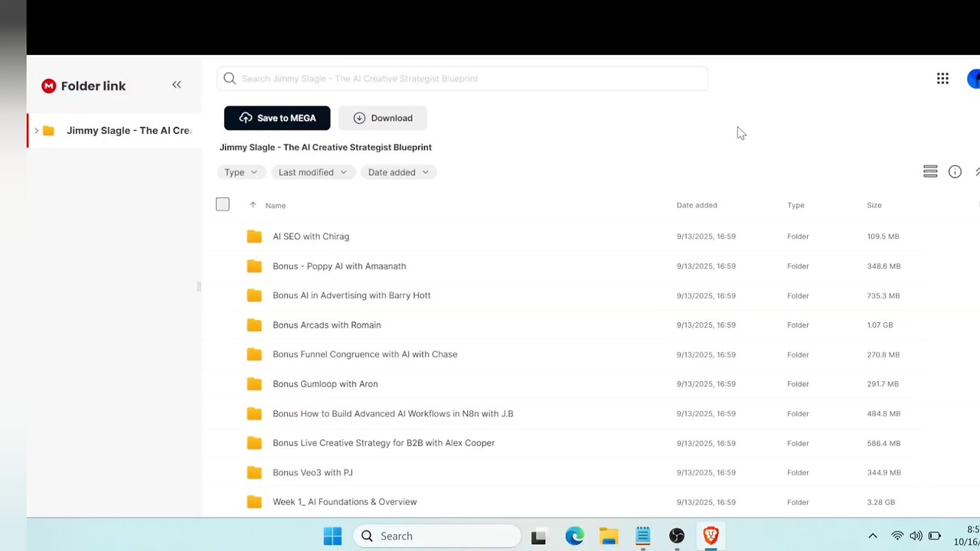Click the MEGA logo icon
980x551 pixels.
click(x=49, y=86)
